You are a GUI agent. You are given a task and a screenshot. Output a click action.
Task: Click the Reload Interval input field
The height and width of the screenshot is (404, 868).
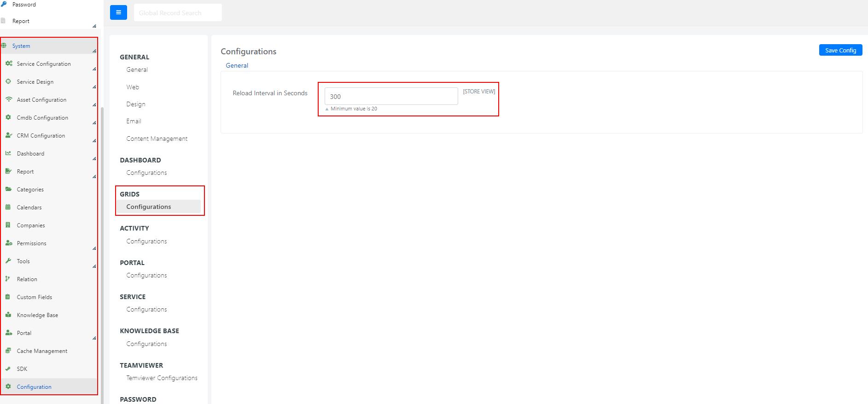[x=391, y=96]
